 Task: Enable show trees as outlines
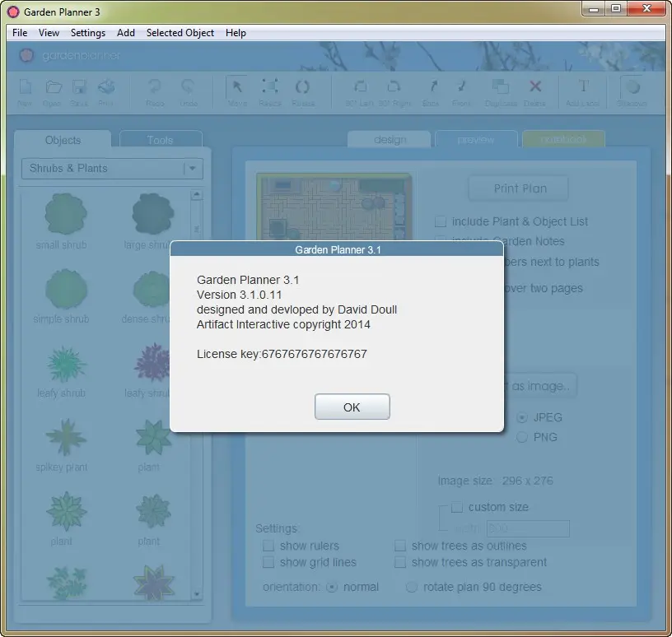[x=400, y=546]
